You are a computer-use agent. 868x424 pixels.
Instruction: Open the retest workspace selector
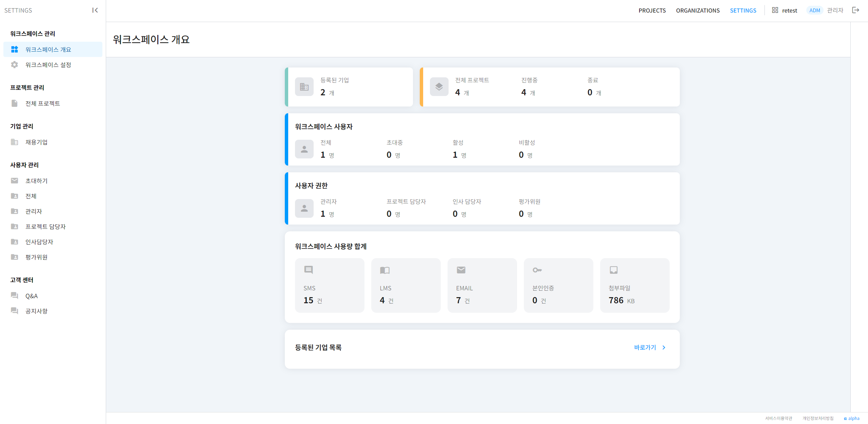click(x=789, y=11)
